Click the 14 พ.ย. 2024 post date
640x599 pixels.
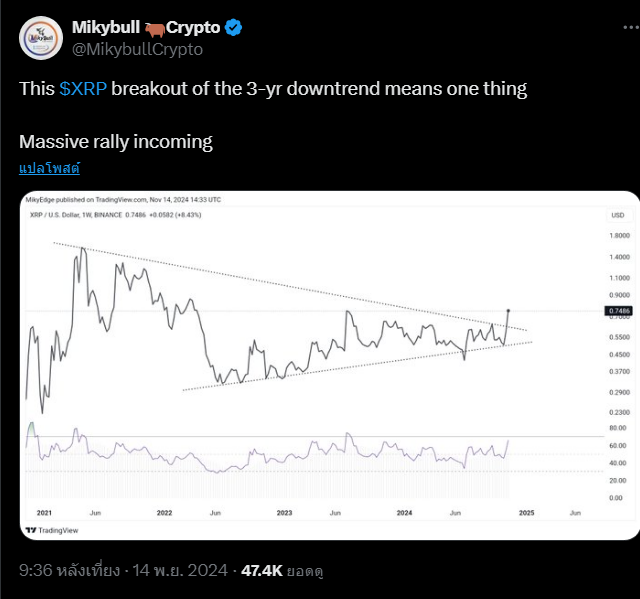click(x=180, y=570)
